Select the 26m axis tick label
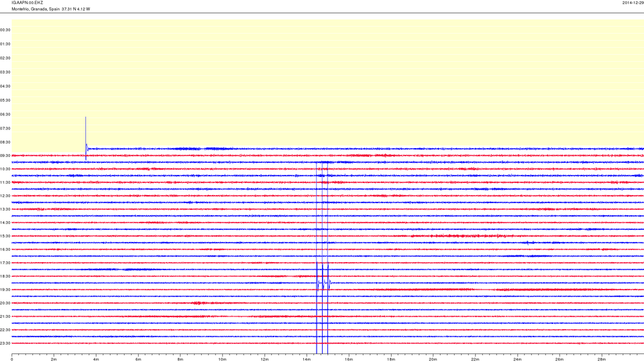644x362 pixels. 559,359
